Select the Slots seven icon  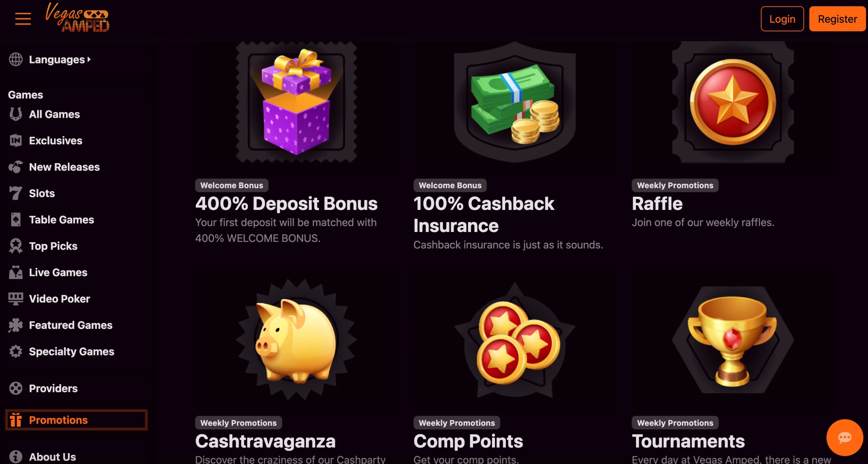click(x=16, y=193)
